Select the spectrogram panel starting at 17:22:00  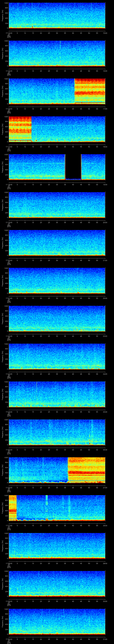click(x=57, y=319)
